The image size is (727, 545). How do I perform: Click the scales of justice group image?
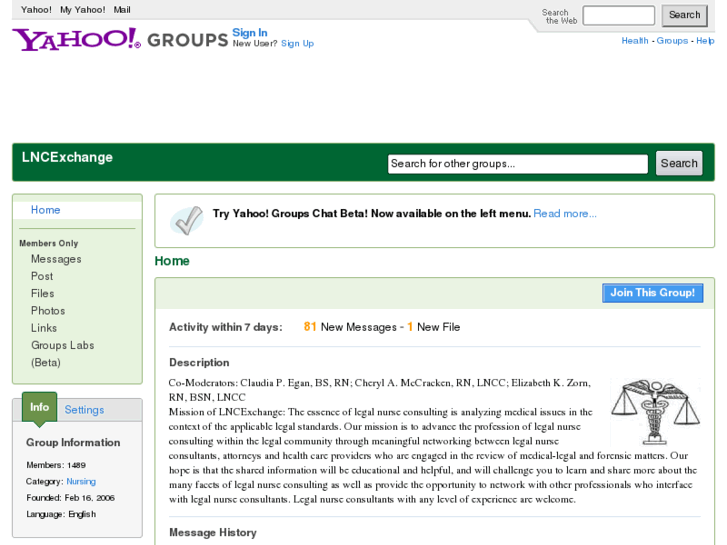click(655, 412)
